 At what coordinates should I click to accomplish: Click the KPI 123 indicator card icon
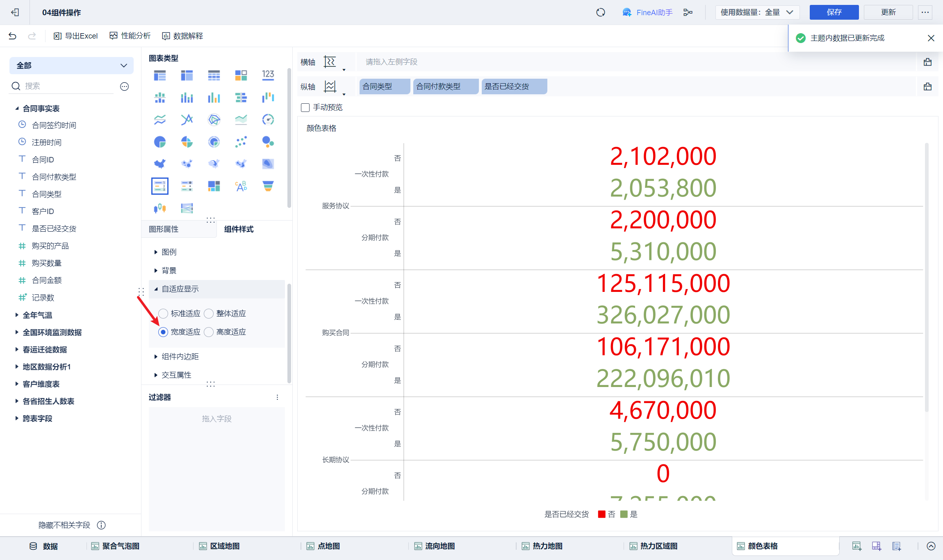268,75
